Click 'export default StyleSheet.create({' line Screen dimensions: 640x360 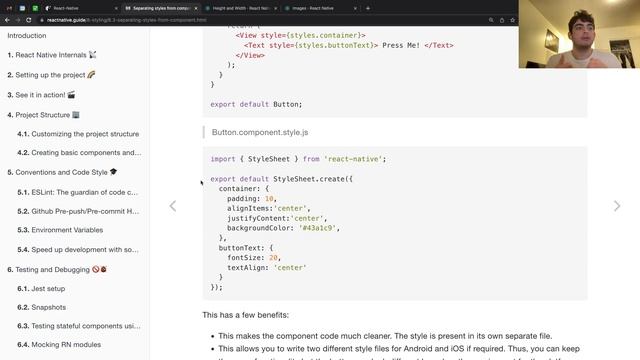(x=282, y=179)
